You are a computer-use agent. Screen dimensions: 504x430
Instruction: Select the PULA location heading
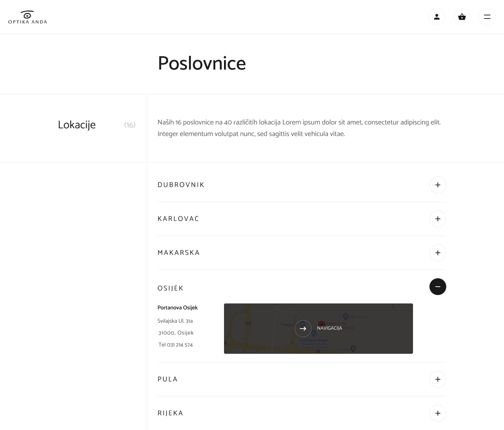tap(168, 379)
